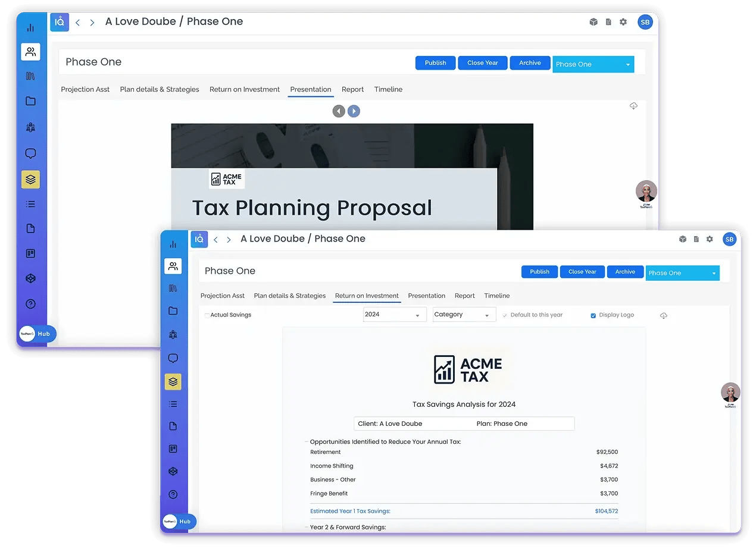Open the Phase One plan dropdown in the back window
The height and width of the screenshot is (552, 756).
[593, 64]
